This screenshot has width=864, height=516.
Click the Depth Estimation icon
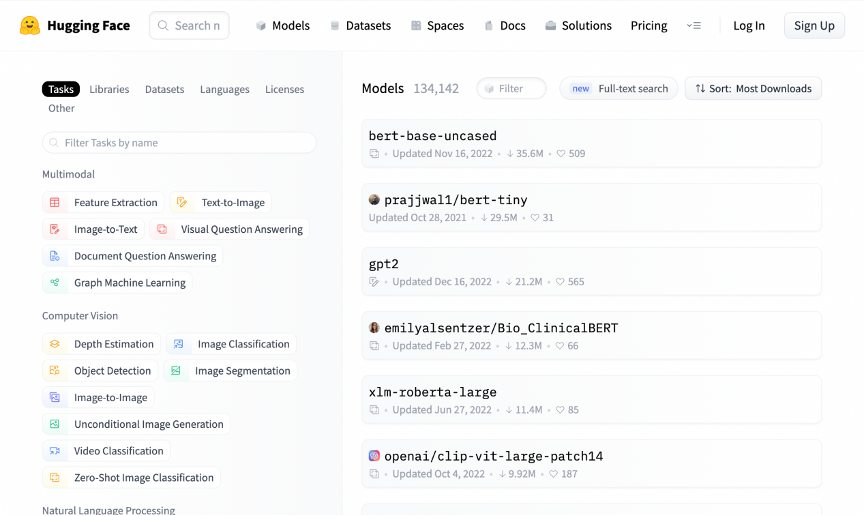[55, 344]
